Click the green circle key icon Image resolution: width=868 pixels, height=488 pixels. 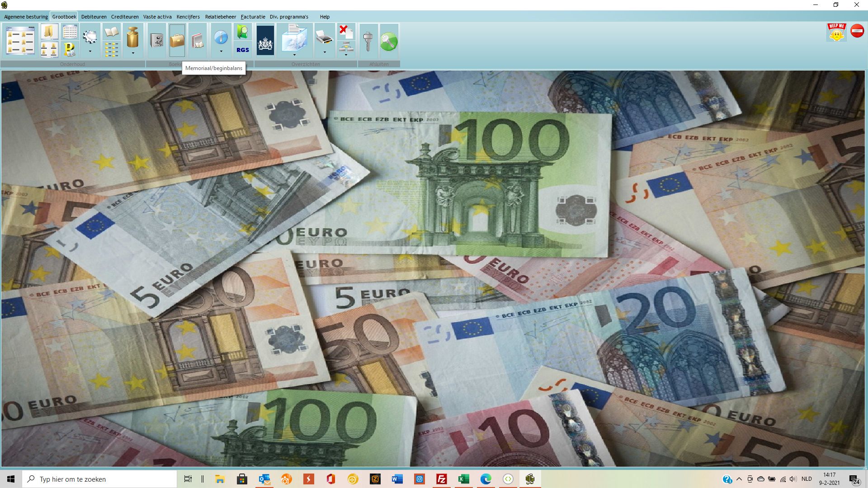click(x=389, y=41)
